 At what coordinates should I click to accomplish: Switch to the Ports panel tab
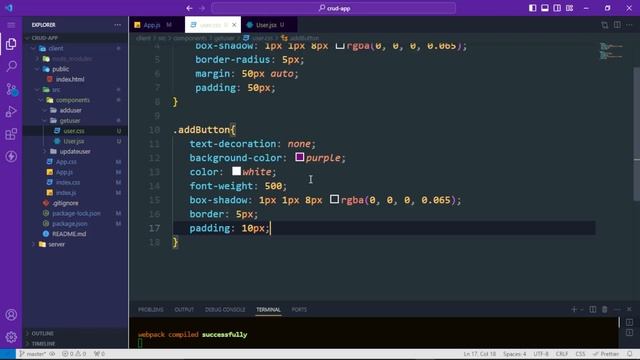click(x=299, y=309)
